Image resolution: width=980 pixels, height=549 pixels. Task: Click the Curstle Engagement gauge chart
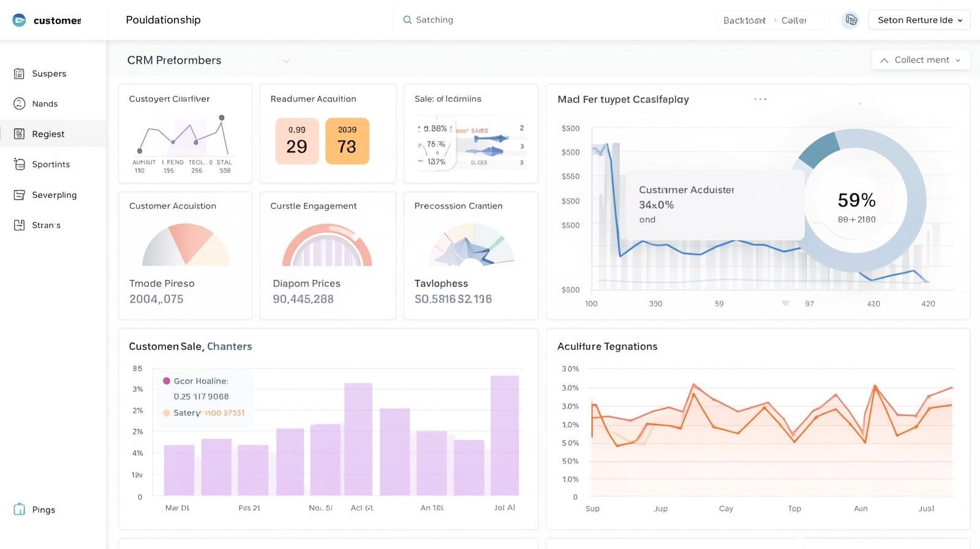[327, 244]
